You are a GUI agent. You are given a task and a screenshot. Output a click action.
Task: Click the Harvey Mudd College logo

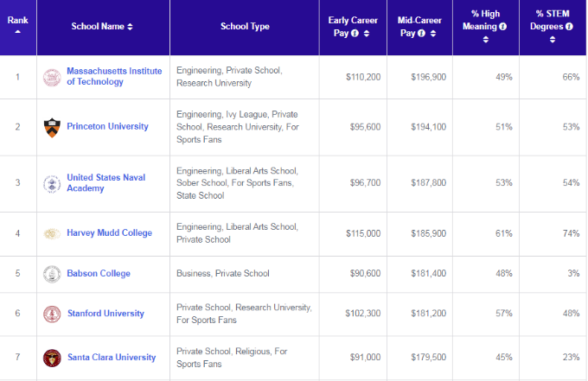pyautogui.click(x=52, y=234)
